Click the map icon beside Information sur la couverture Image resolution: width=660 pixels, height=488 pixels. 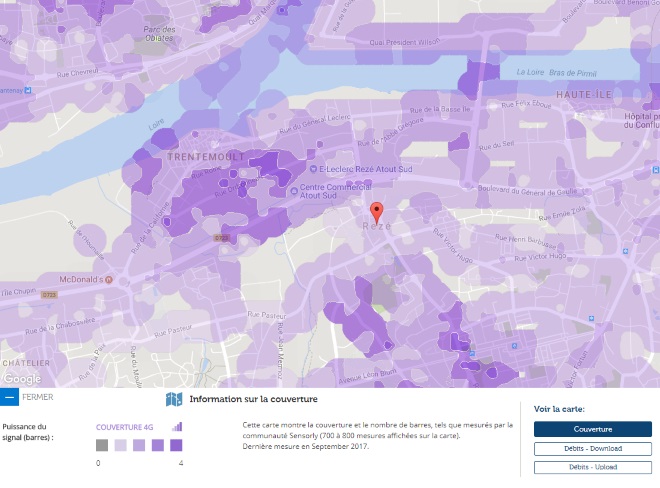[x=174, y=399]
